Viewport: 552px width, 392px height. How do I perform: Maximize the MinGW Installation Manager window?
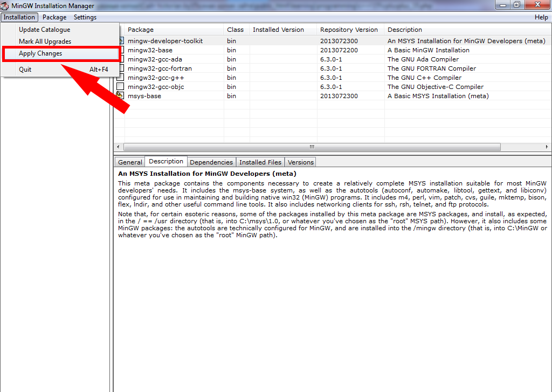(517, 5)
